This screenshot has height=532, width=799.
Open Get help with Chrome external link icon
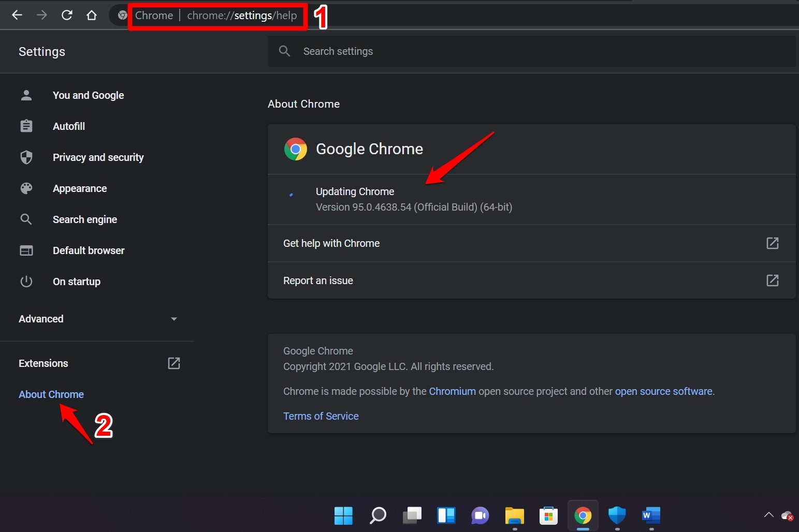pos(772,243)
